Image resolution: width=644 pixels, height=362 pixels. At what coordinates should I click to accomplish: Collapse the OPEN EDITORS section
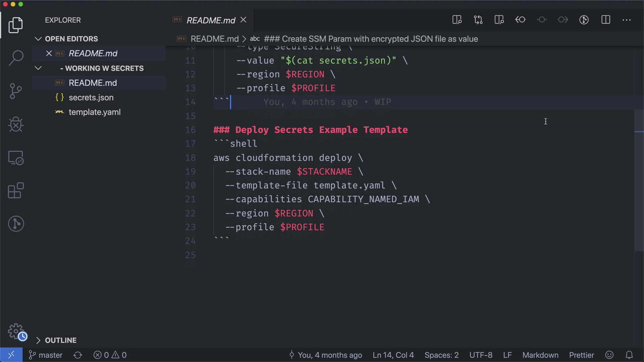click(x=38, y=39)
